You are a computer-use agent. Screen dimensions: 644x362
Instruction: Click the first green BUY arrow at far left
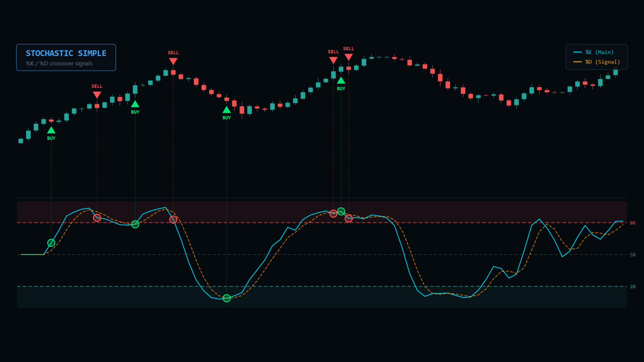(x=51, y=130)
